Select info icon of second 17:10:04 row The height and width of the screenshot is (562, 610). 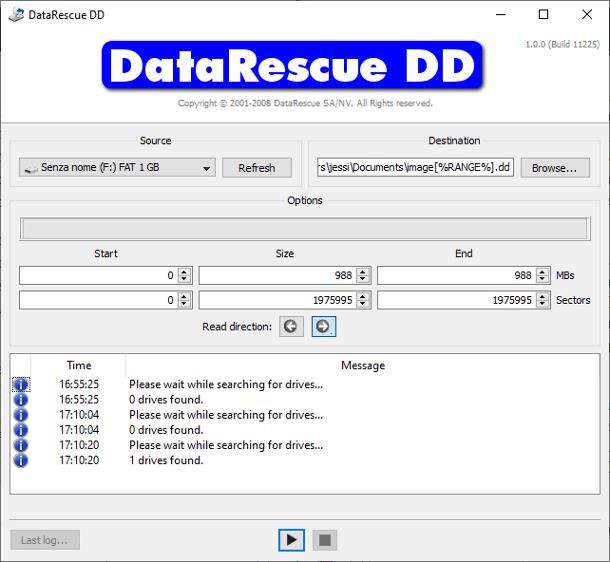(x=21, y=430)
